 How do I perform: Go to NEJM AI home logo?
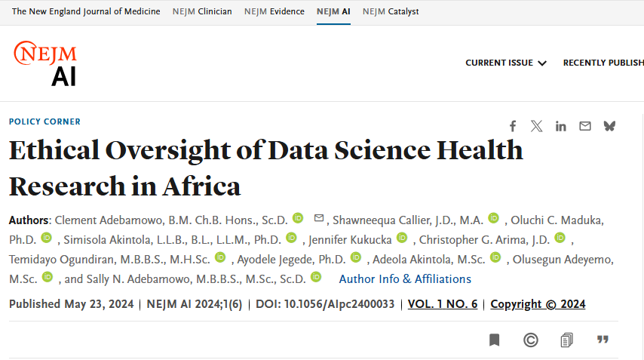(x=45, y=63)
